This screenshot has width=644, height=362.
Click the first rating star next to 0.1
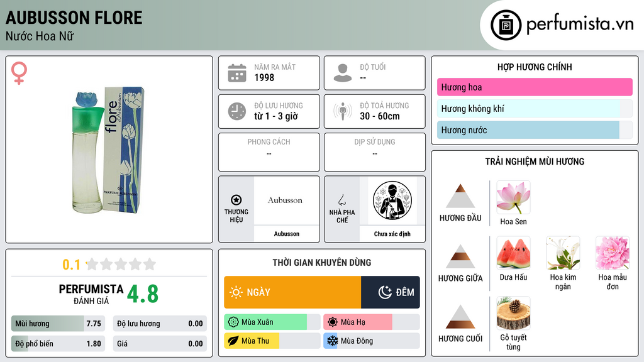92,264
